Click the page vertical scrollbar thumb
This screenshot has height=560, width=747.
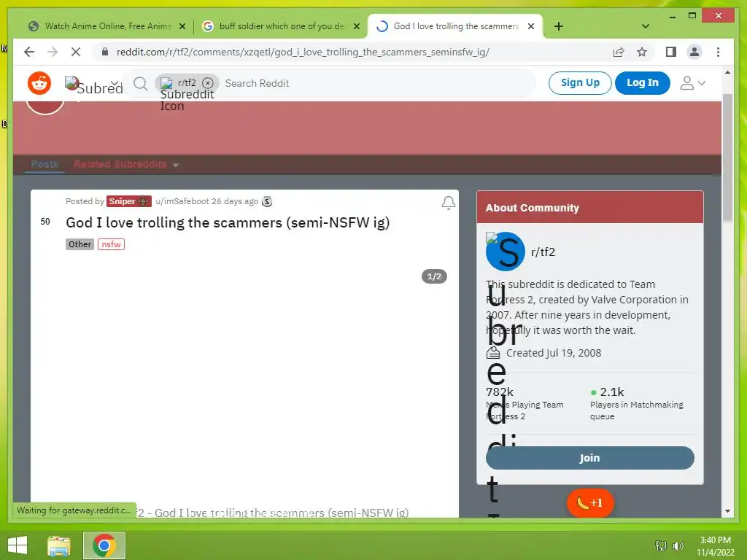(727, 157)
